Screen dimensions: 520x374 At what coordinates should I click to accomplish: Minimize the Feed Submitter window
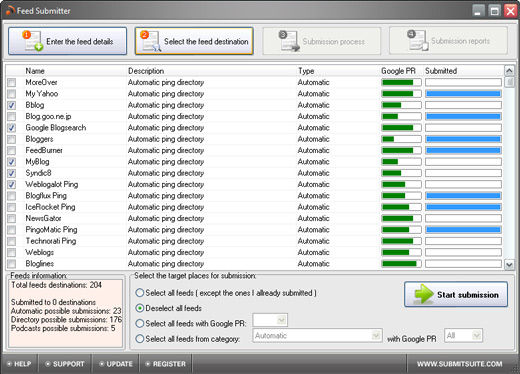click(x=479, y=11)
